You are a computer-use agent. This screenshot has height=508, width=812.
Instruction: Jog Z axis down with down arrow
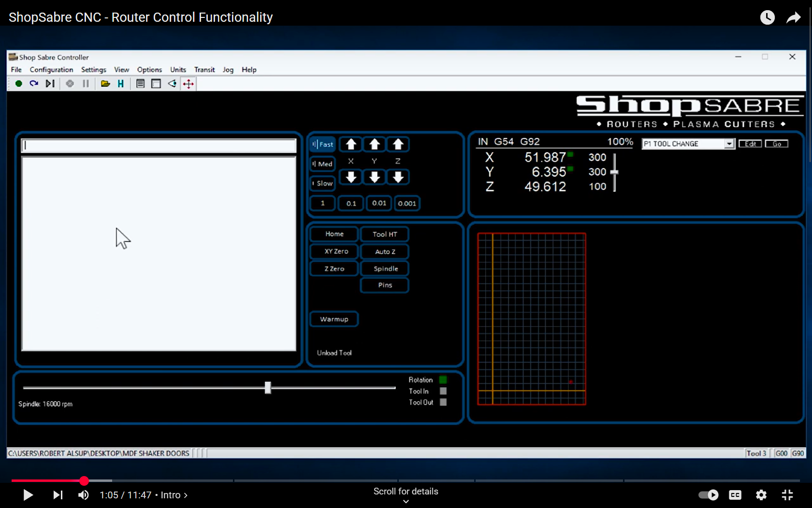point(398,177)
